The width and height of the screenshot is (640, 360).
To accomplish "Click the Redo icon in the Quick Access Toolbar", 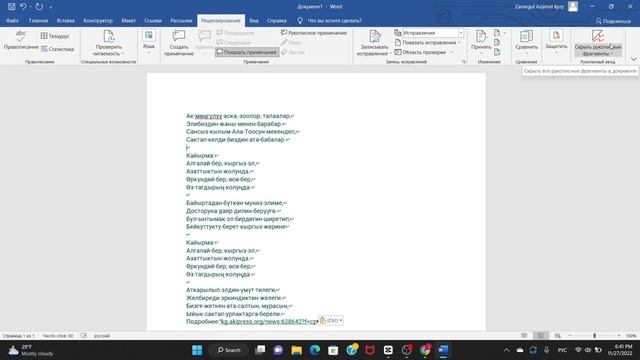I will click(x=39, y=7).
